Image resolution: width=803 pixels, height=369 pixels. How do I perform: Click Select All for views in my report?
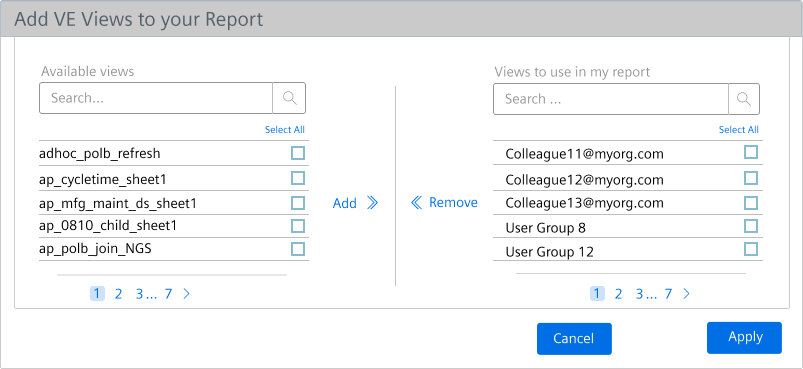coord(738,130)
